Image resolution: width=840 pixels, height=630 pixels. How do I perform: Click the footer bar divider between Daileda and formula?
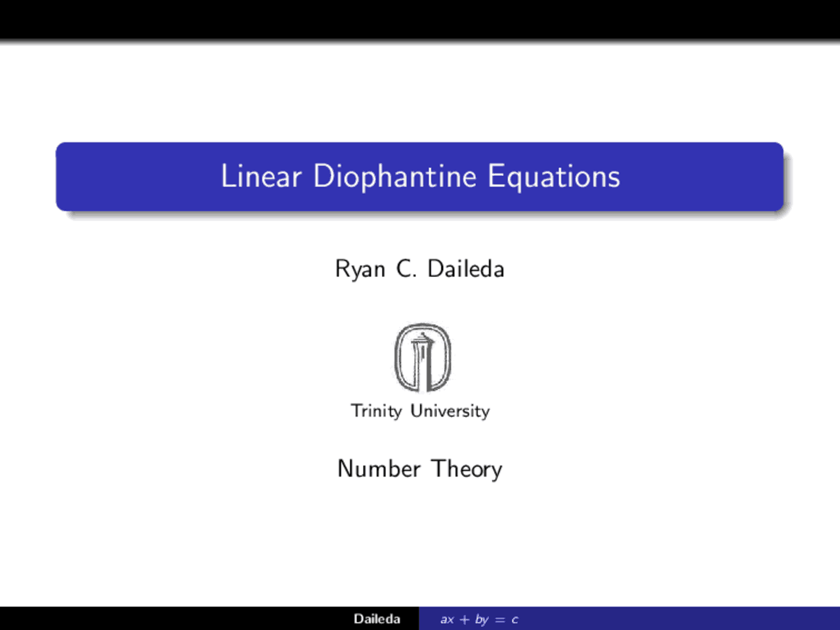[x=420, y=618]
